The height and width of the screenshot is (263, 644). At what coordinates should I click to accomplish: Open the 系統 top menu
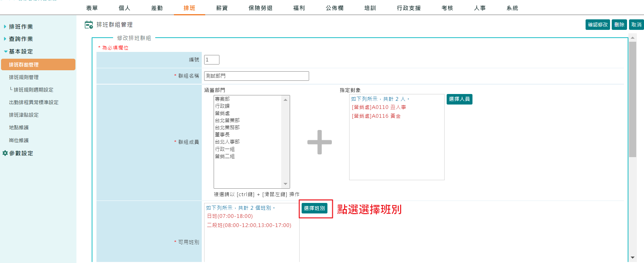[512, 8]
